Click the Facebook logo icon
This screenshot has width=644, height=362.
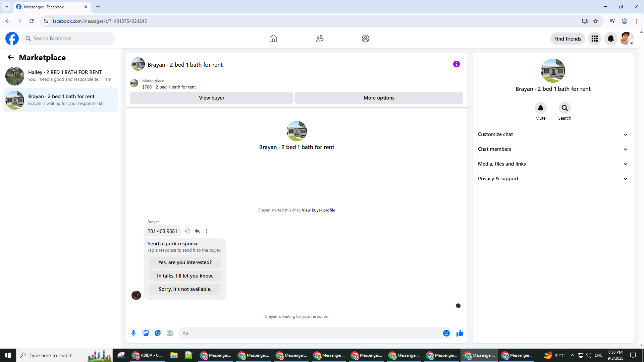pyautogui.click(x=12, y=39)
